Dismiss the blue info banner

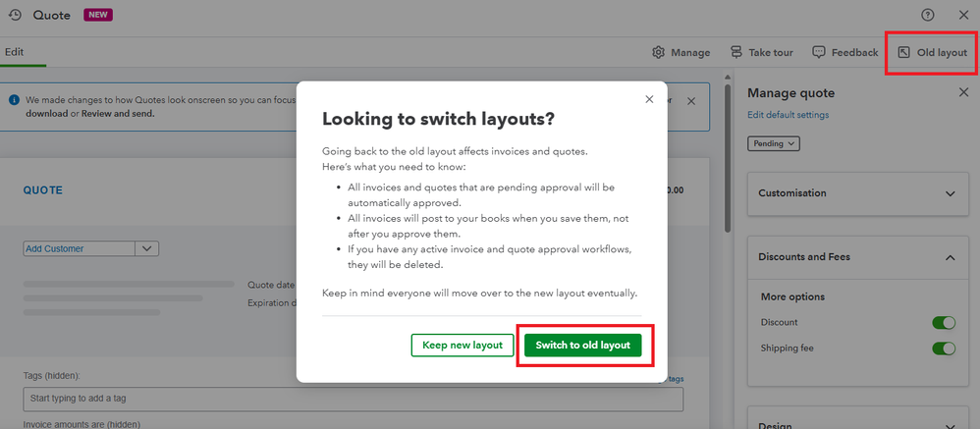(x=691, y=101)
